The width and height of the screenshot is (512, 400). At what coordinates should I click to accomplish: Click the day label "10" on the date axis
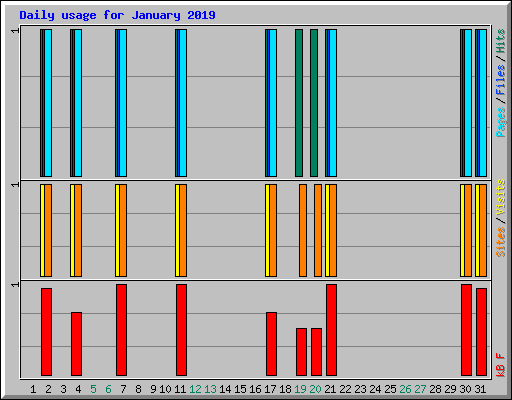165,389
